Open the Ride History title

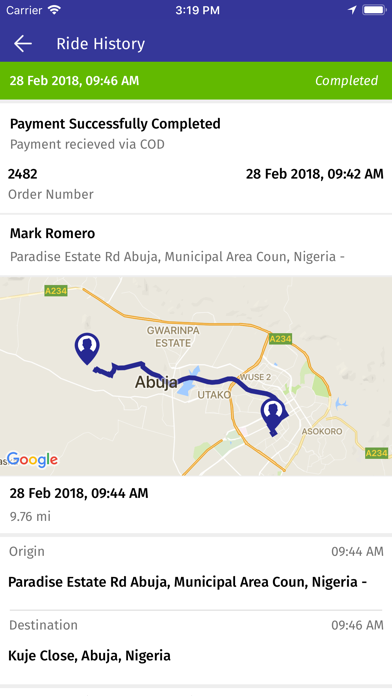(x=100, y=44)
